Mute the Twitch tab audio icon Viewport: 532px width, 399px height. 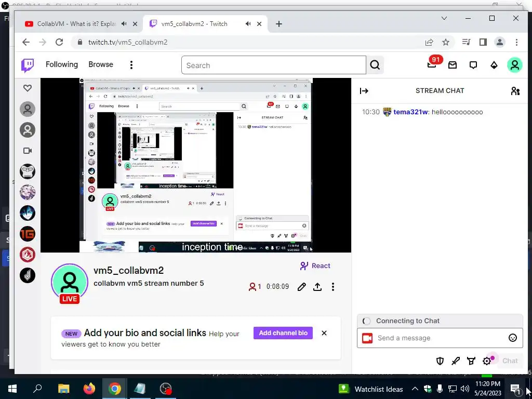pyautogui.click(x=248, y=24)
